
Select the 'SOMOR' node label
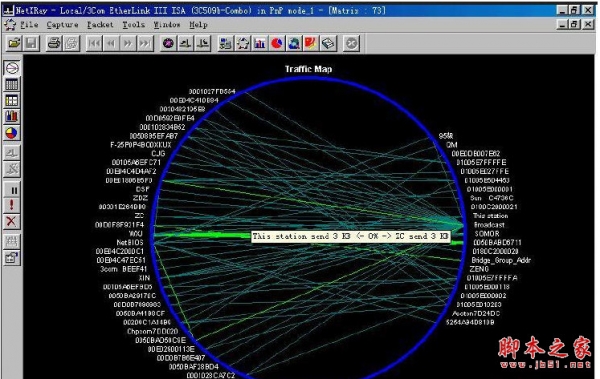click(487, 234)
